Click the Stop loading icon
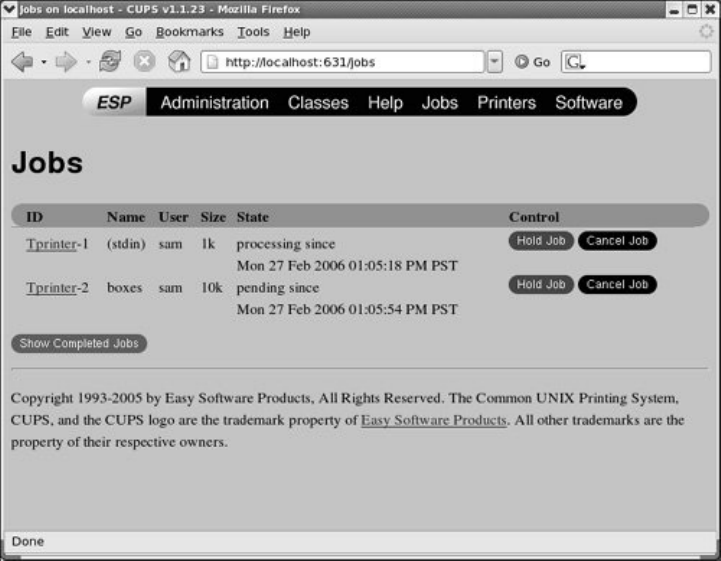 pos(144,61)
